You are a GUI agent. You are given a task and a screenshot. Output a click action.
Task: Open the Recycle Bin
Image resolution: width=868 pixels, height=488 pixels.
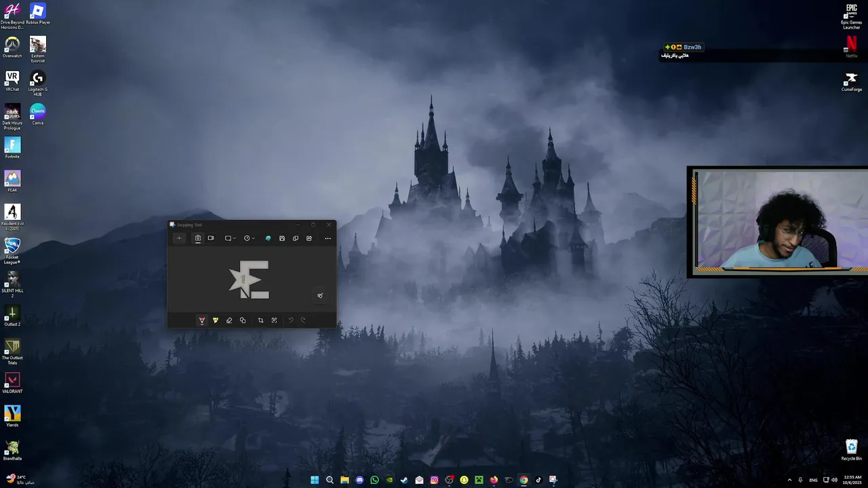[852, 450]
